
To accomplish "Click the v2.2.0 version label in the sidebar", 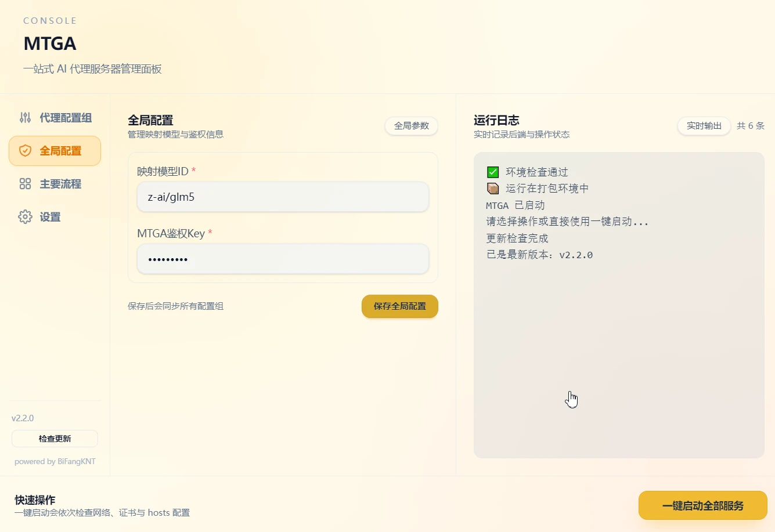I will (x=23, y=418).
